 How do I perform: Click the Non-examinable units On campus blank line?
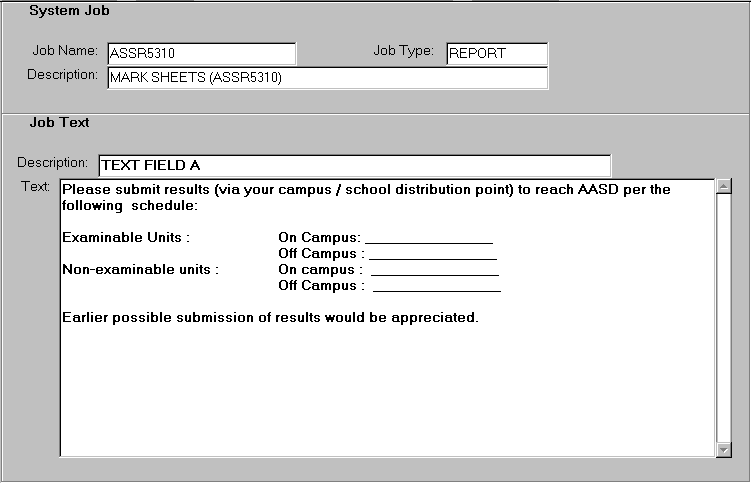(435, 270)
